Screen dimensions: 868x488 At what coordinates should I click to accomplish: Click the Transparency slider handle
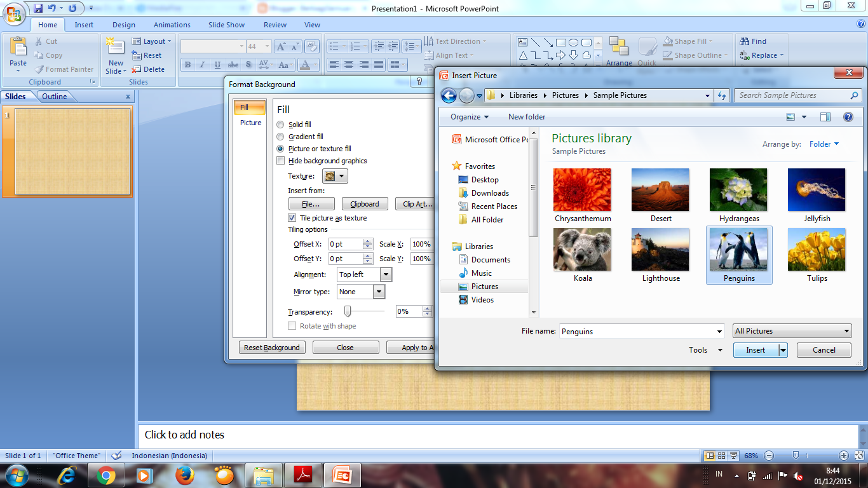point(348,311)
